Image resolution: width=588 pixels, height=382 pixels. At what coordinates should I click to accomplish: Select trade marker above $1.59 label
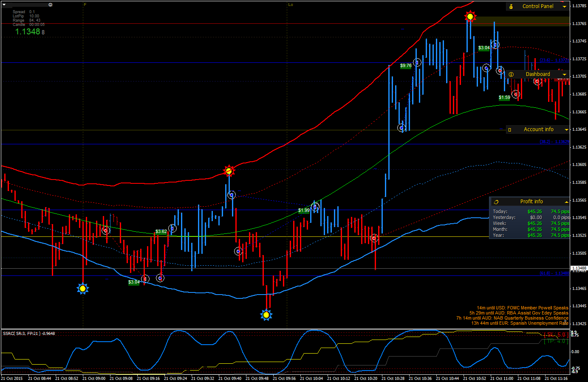click(515, 94)
